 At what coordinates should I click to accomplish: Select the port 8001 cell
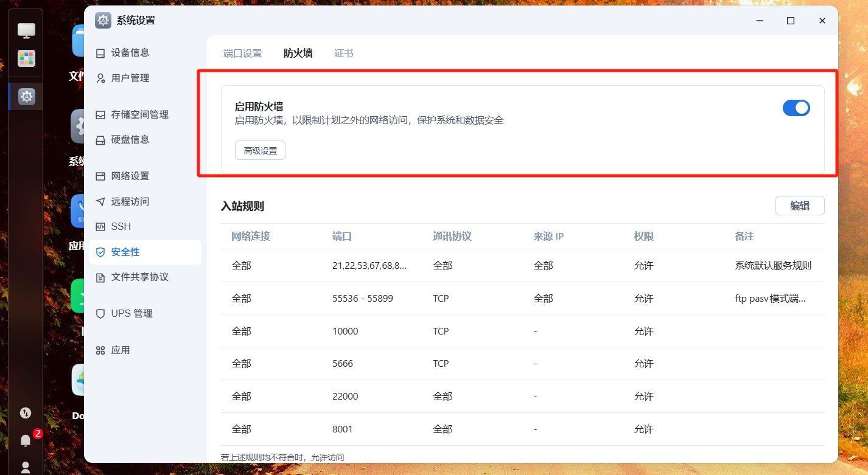[x=343, y=429]
